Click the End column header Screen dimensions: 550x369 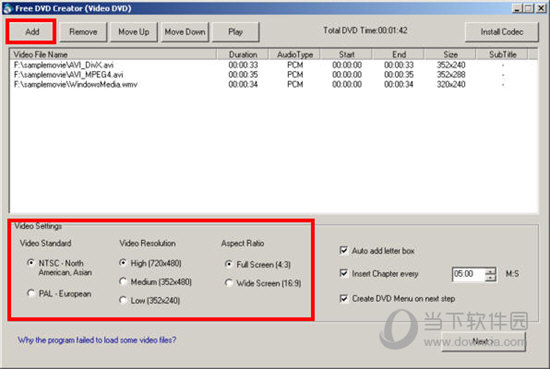[x=398, y=54]
